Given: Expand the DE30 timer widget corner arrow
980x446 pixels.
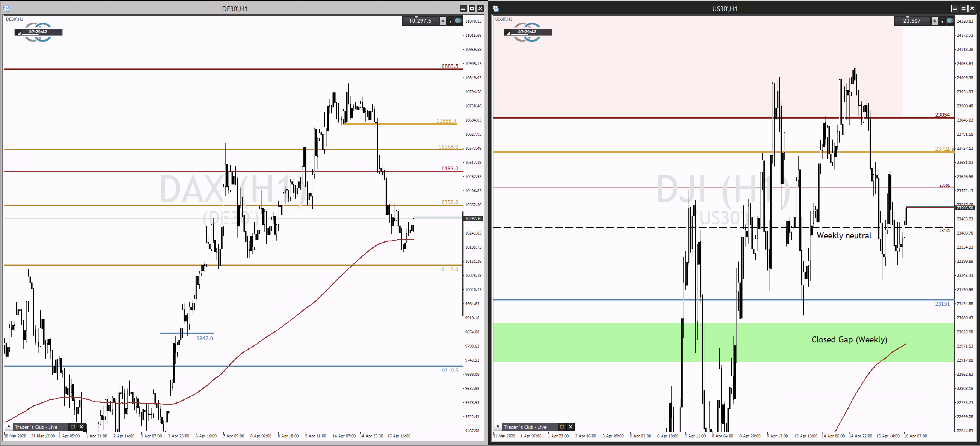Looking at the screenshot, I should click(19, 33).
